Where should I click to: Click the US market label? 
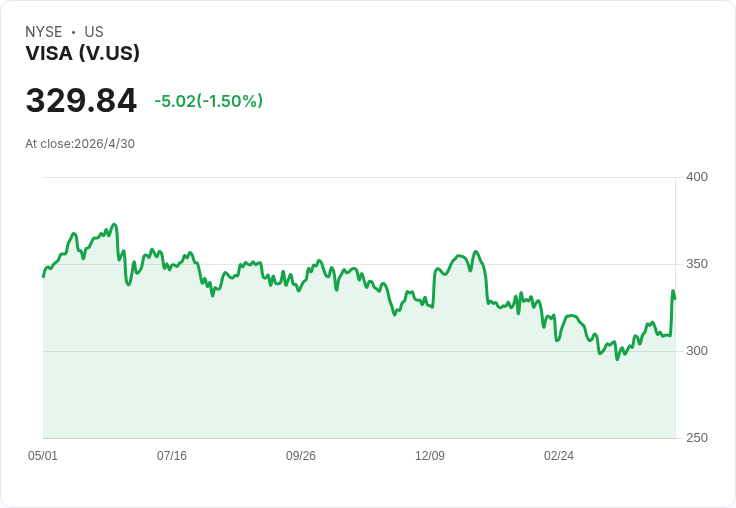point(94,32)
